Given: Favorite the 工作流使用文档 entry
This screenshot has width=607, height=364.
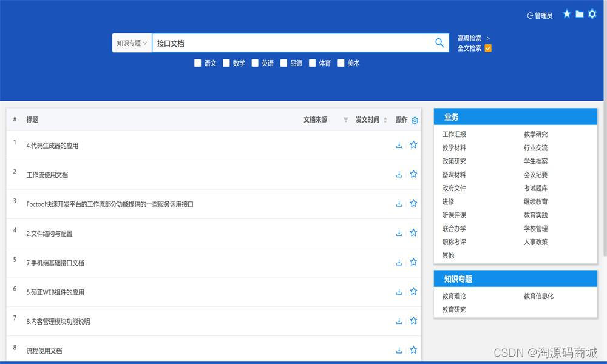Looking at the screenshot, I should [x=413, y=174].
